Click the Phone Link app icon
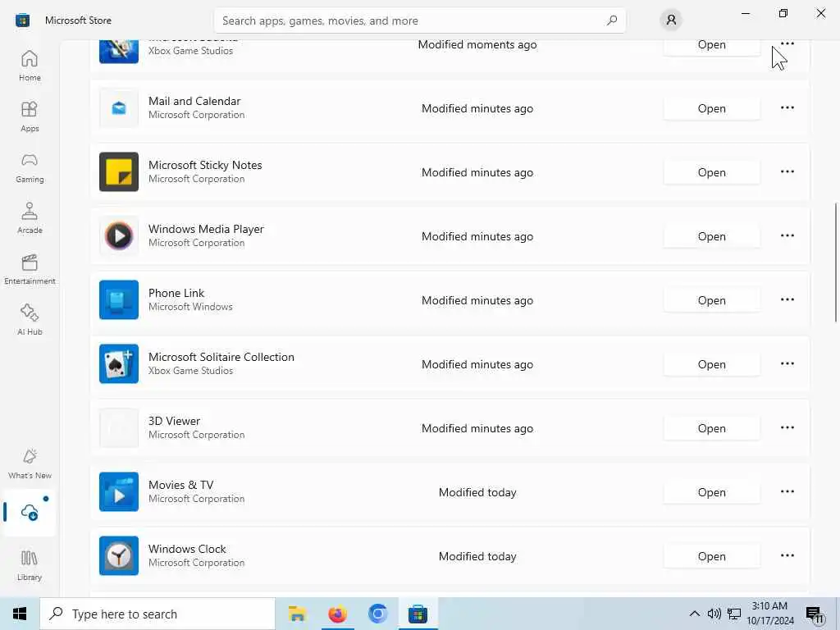The height and width of the screenshot is (630, 840). (x=119, y=300)
